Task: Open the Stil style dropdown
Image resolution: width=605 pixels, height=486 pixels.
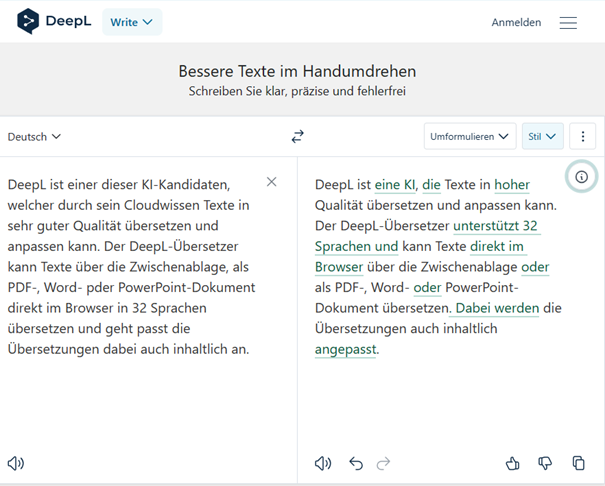Action: [542, 136]
